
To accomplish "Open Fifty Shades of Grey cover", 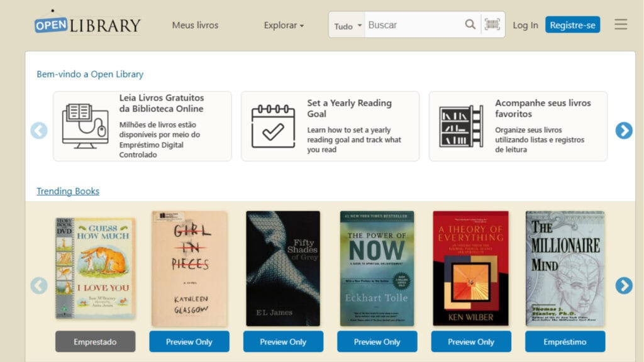I will (283, 268).
